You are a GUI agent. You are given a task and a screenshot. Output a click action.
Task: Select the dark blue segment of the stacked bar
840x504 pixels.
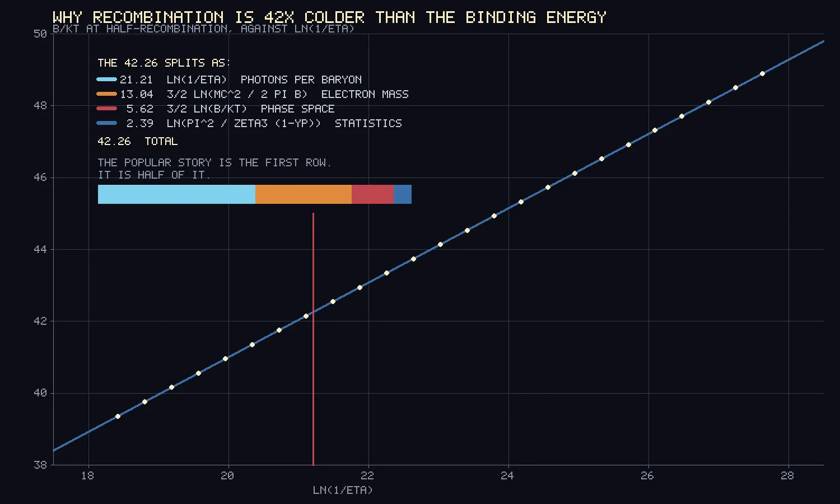403,194
